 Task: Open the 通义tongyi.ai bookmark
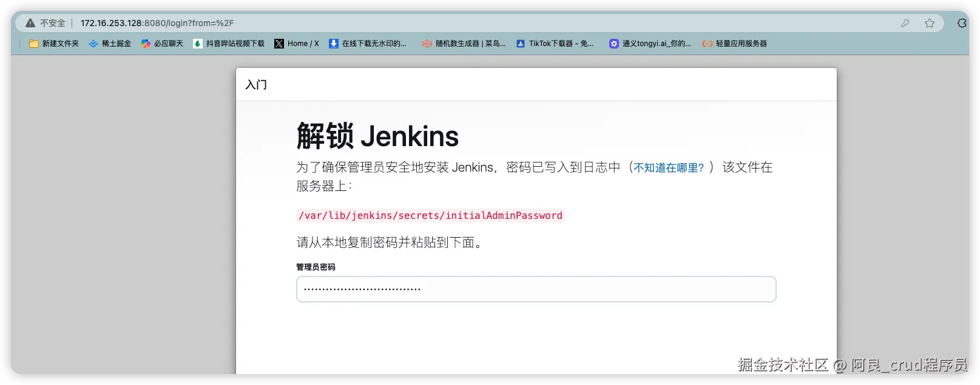pos(650,44)
